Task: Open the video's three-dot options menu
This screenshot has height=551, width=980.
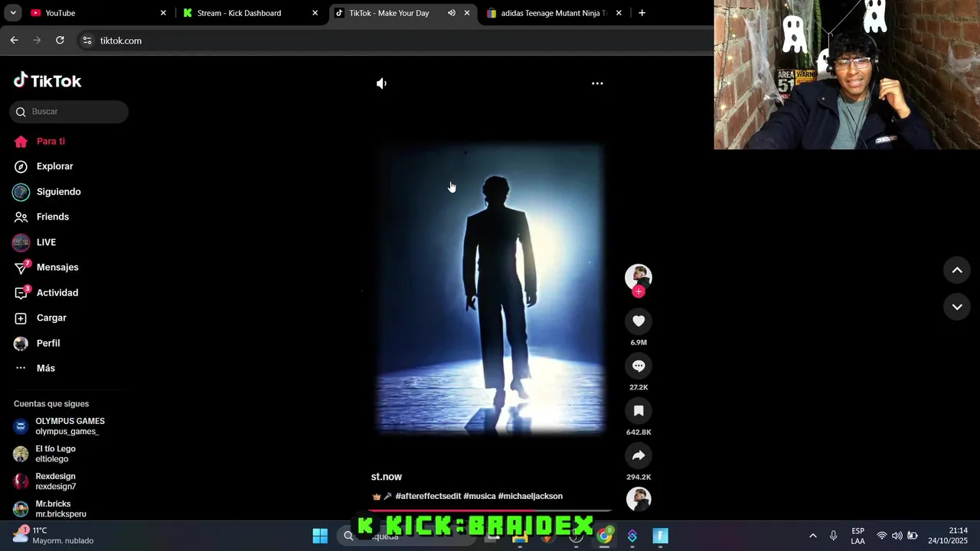Action: [597, 83]
